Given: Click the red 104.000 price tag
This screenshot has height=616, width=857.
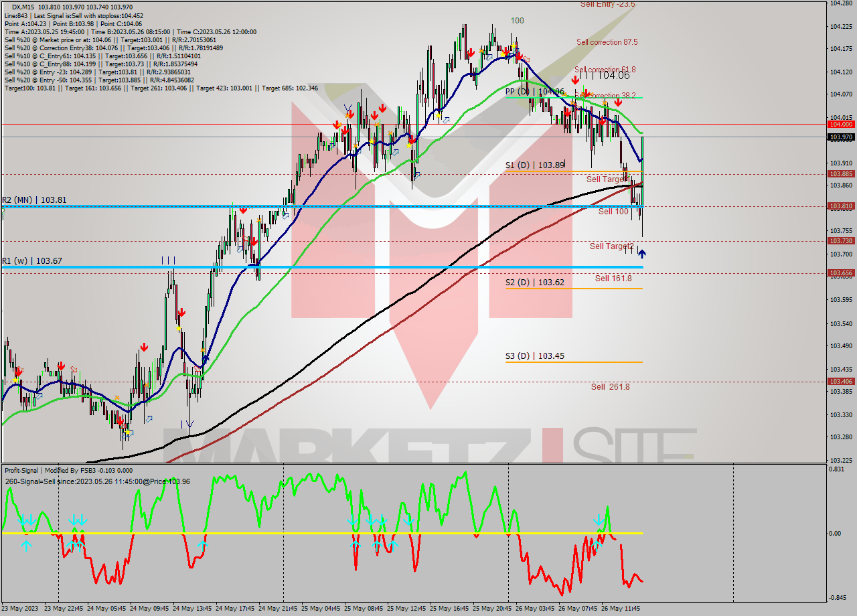Looking at the screenshot, I should coord(841,125).
